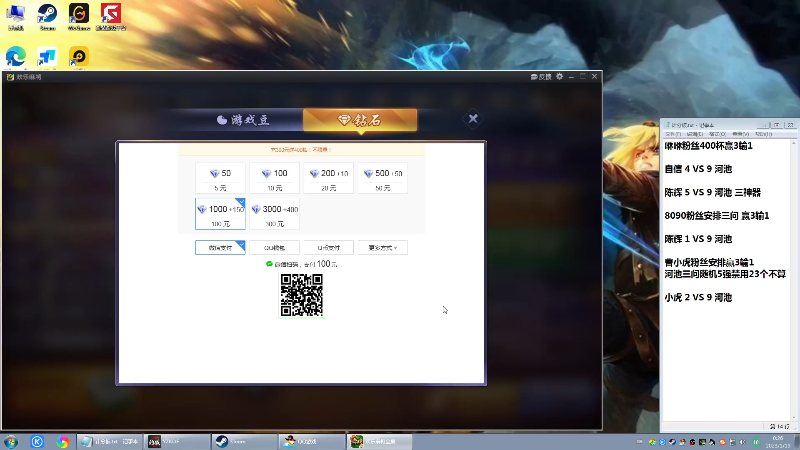Open the yellow round desktop shortcut
This screenshot has width=800, height=450.
coord(79,57)
